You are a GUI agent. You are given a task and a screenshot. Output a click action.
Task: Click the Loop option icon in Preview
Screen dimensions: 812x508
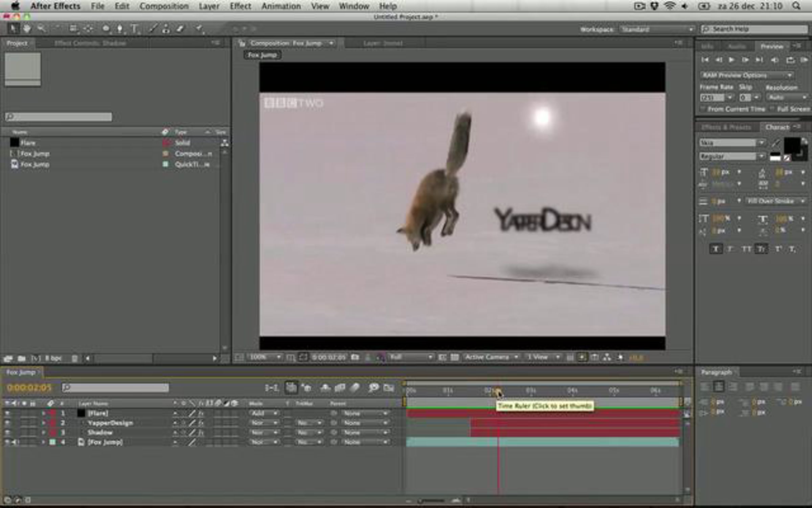coord(790,60)
